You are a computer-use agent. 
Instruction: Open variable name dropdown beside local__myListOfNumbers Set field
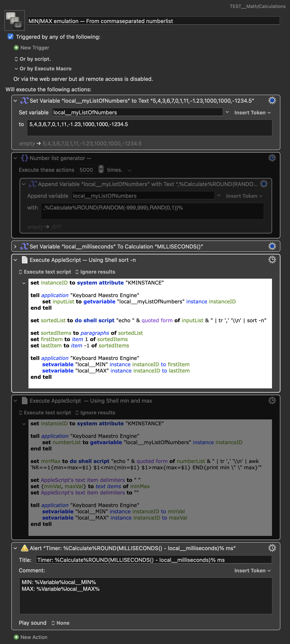(227, 112)
